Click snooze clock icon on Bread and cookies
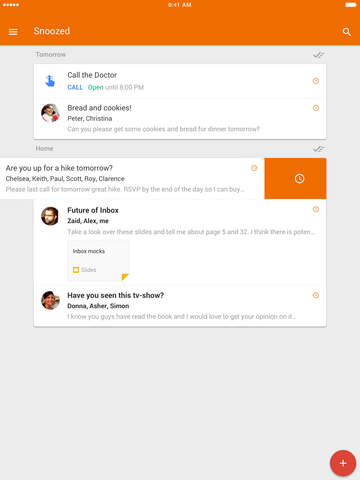Image resolution: width=360 pixels, height=480 pixels. [316, 108]
